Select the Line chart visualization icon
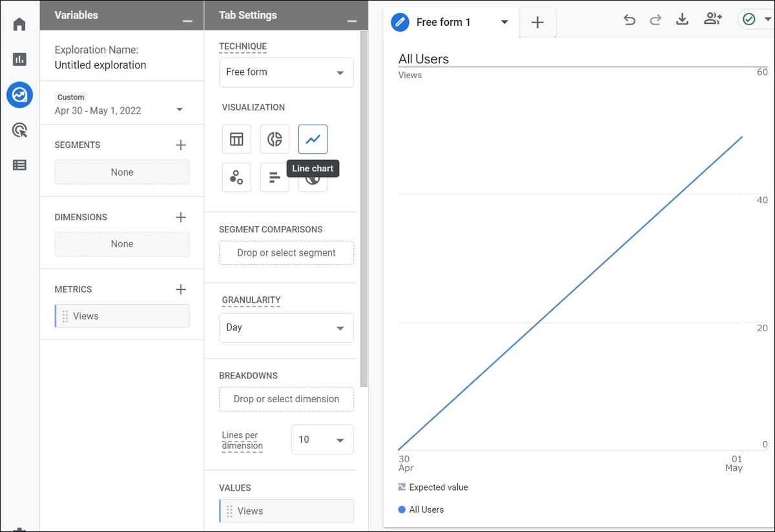 point(313,139)
